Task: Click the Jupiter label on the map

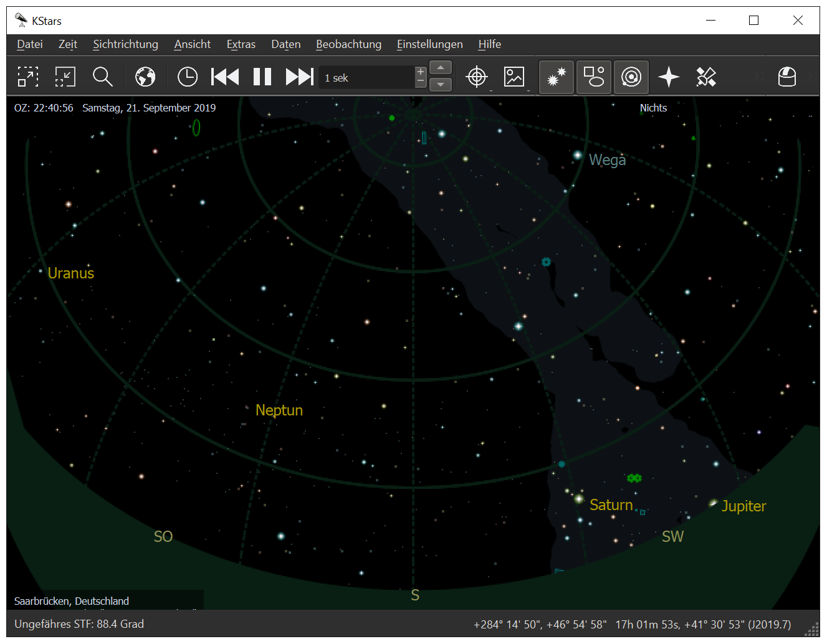Action: coord(744,506)
